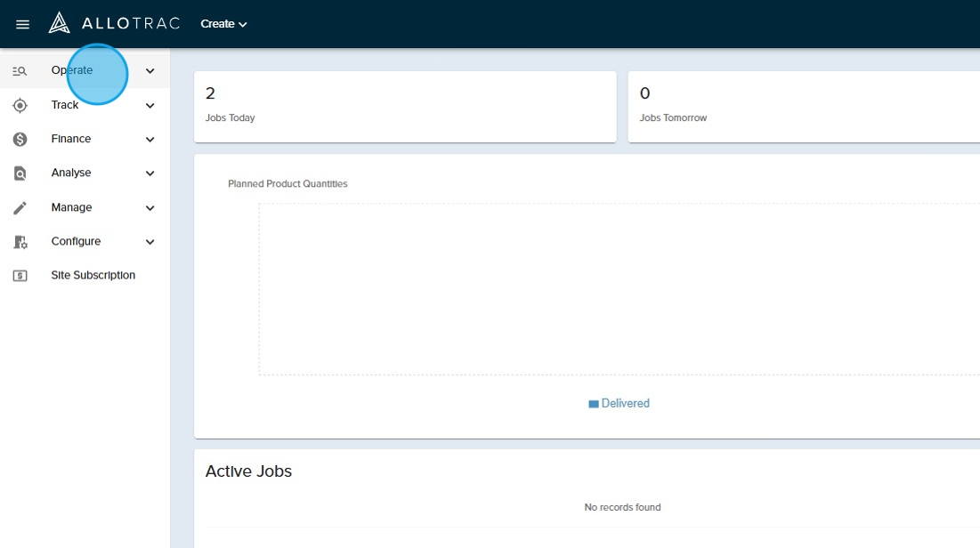Click the hamburger menu icon
Viewport: 980px width, 548px height.
pos(23,24)
